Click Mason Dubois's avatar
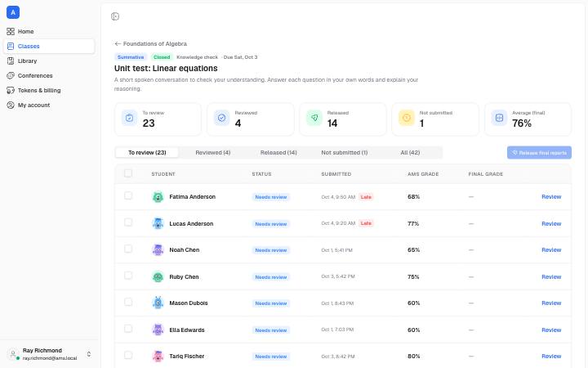The height and width of the screenshot is (368, 588). 158,303
